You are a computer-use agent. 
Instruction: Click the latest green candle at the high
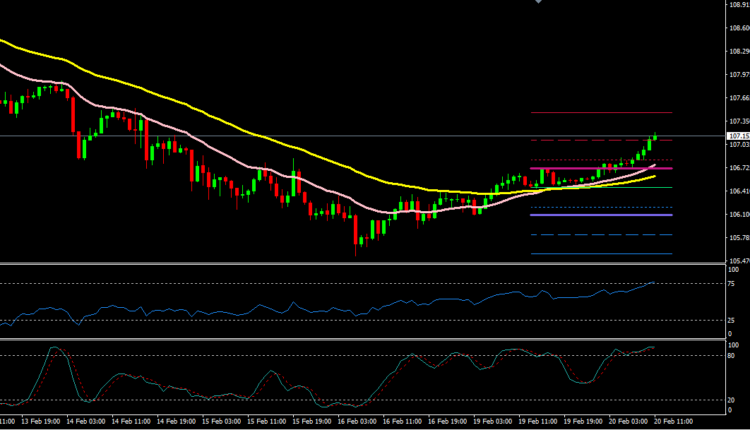pos(656,137)
